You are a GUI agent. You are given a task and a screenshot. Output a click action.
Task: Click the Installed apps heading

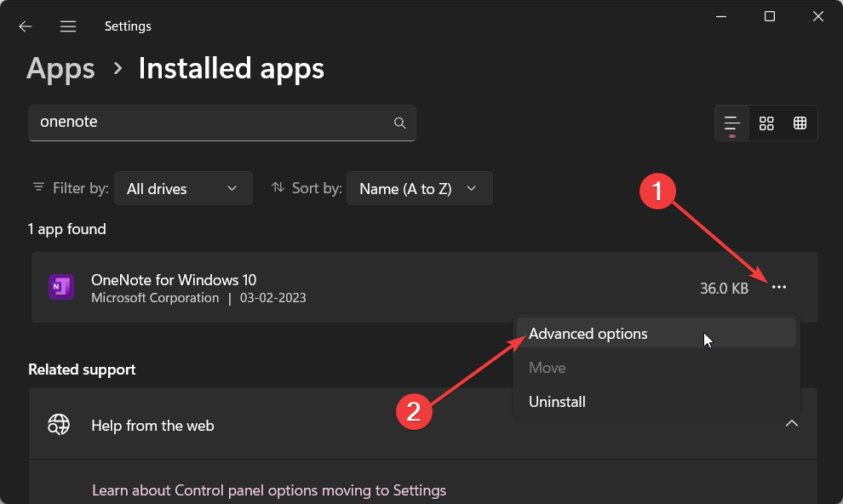(x=231, y=69)
